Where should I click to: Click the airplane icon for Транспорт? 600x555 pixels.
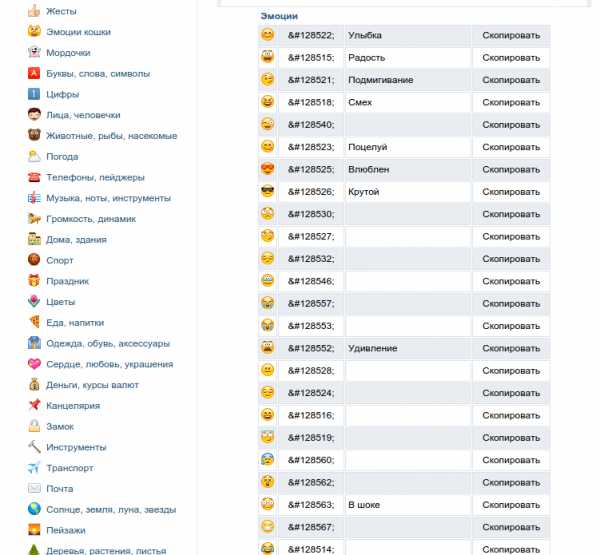[x=34, y=467]
